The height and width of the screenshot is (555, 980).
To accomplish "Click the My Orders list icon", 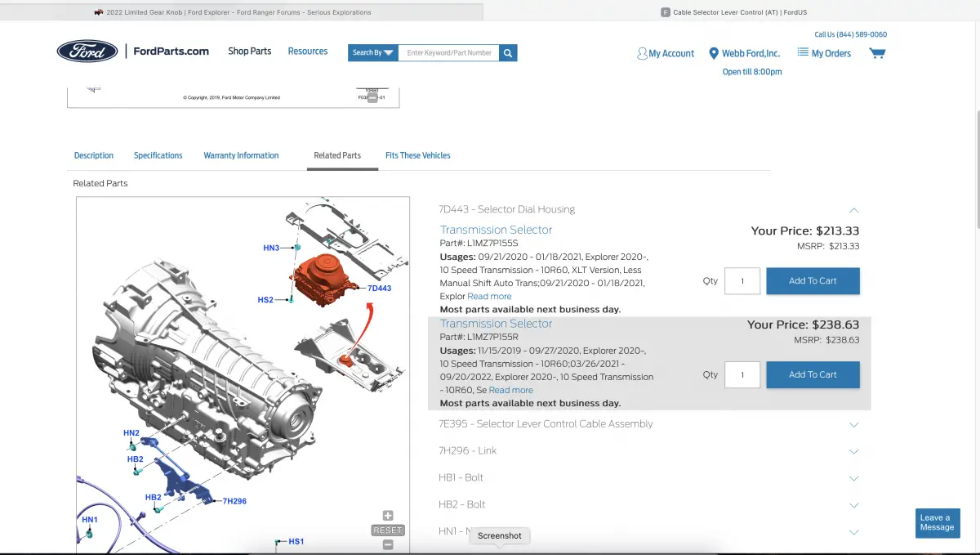I will (803, 52).
